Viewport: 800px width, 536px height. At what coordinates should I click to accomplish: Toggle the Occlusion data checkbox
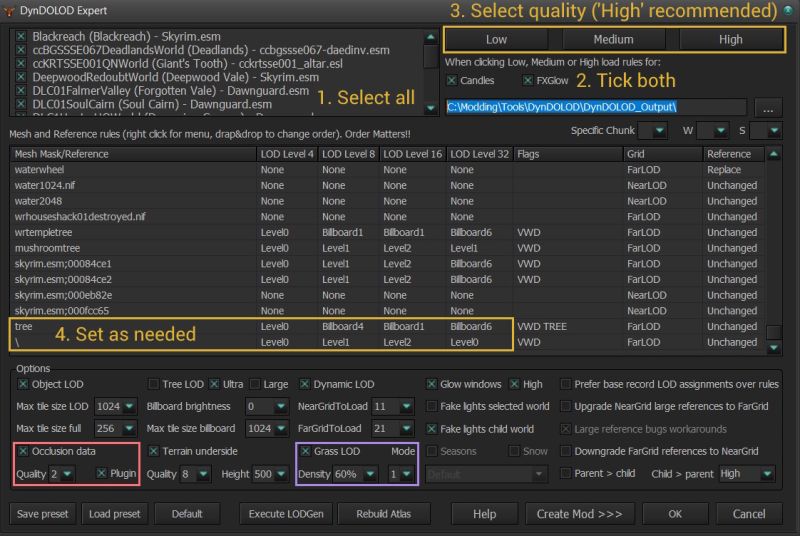(23, 451)
